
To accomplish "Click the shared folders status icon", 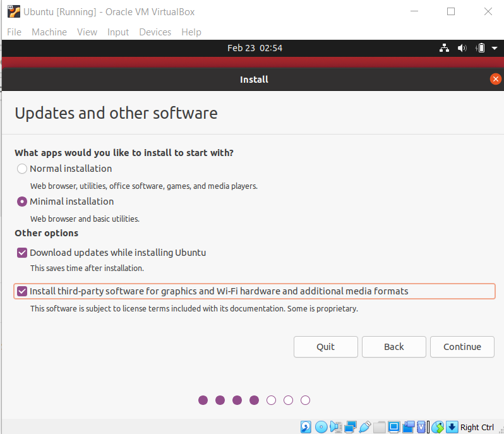I will (x=380, y=427).
